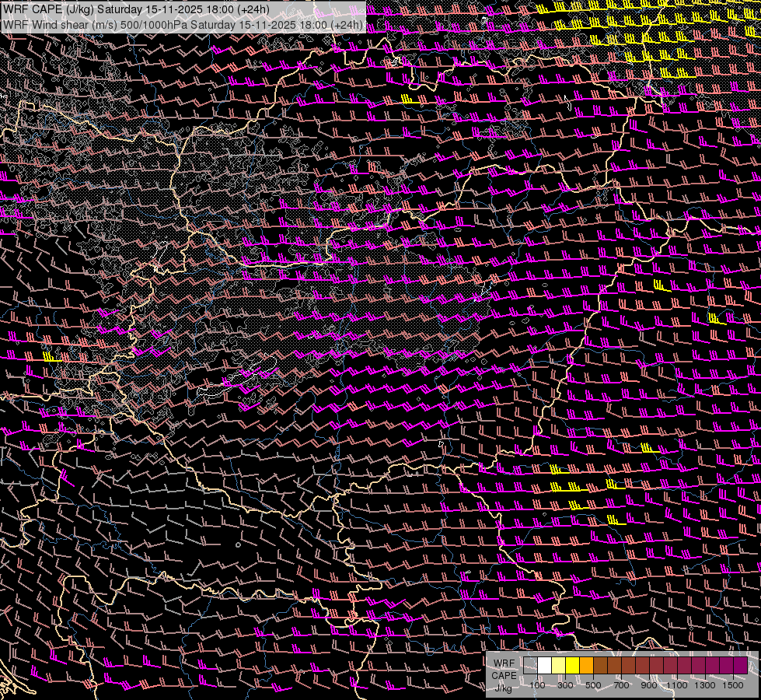Click the first brown swatch after orange
Image resolution: width=761 pixels, height=700 pixels.
pos(601,666)
